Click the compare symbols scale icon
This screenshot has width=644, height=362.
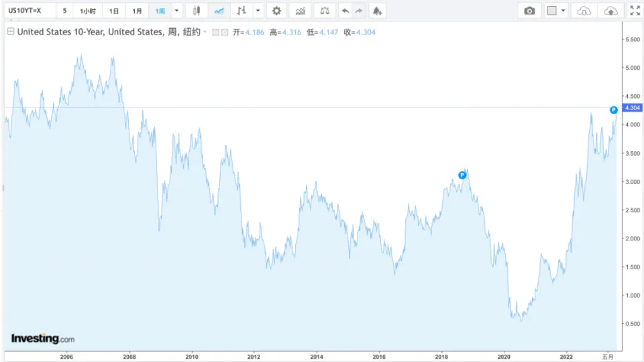point(325,11)
